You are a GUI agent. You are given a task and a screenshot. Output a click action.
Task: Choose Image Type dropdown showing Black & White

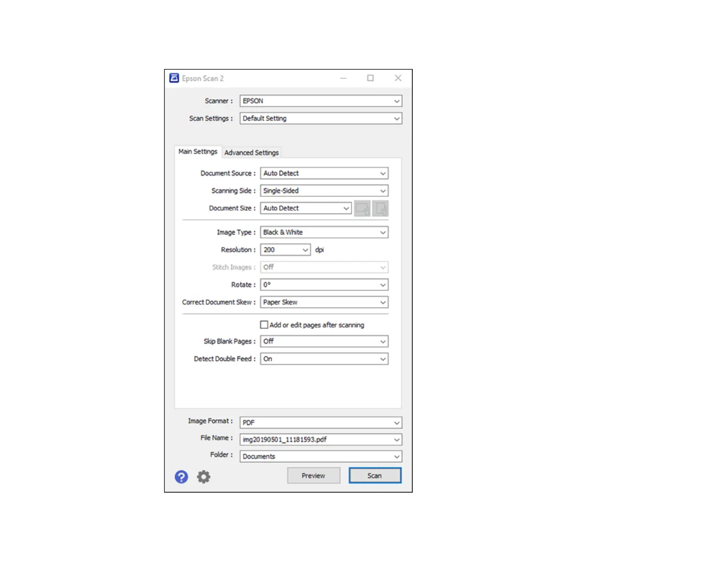tap(324, 232)
